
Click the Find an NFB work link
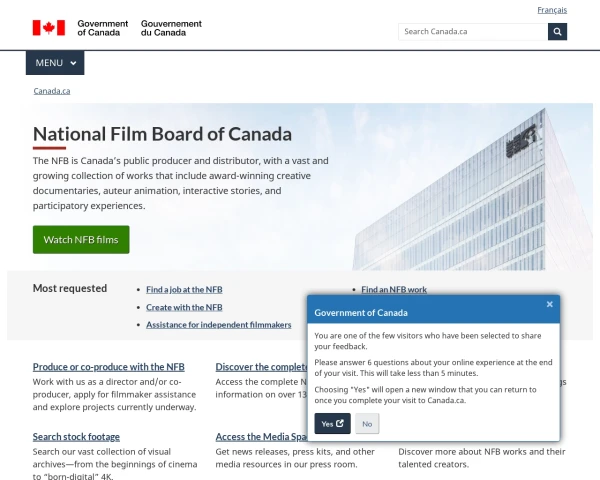394,289
